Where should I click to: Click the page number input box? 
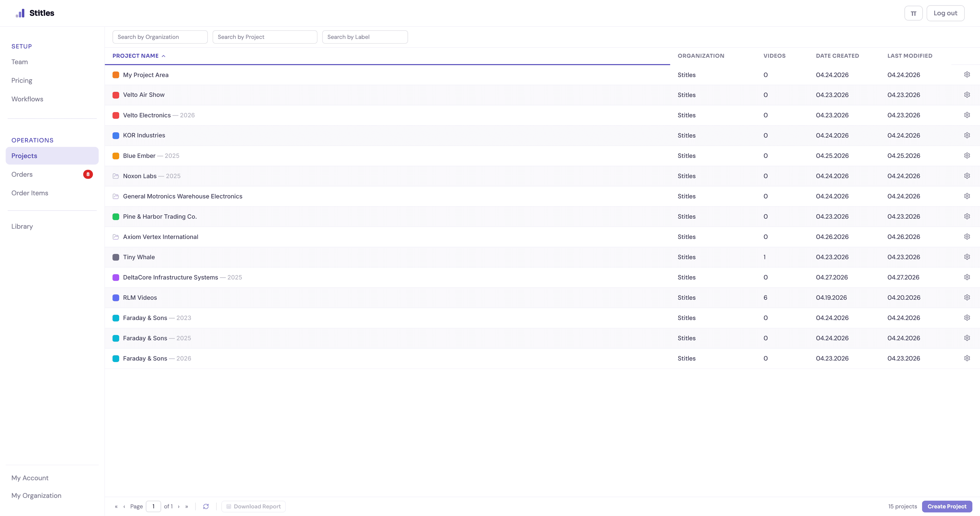pos(153,507)
